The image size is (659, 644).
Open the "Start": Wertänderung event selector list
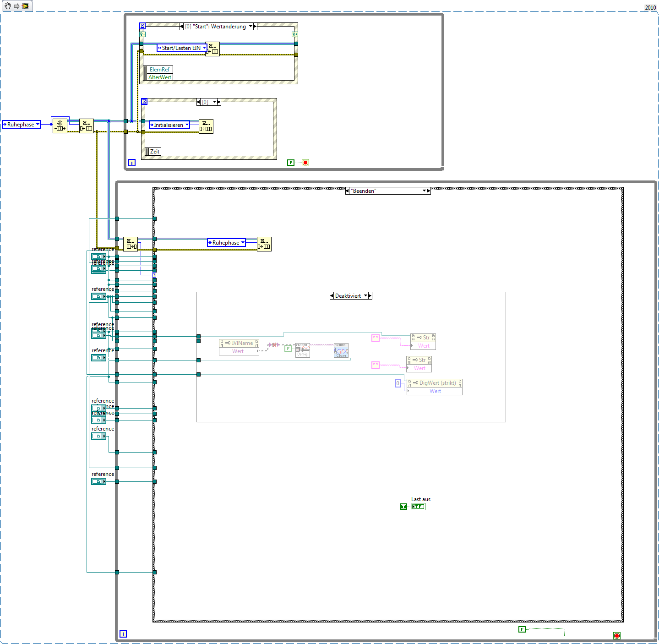[x=251, y=27]
